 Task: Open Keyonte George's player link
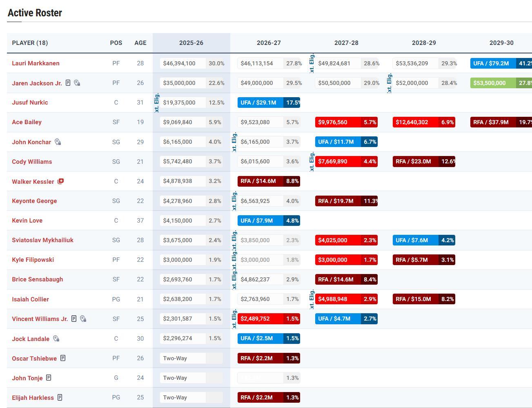(x=34, y=201)
